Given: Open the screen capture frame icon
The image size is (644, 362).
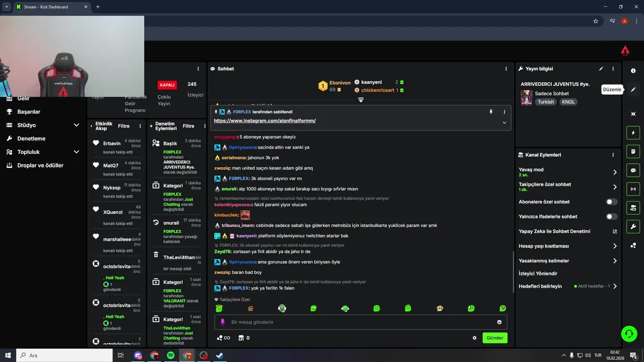Looking at the screenshot, I should pyautogui.click(x=633, y=114).
